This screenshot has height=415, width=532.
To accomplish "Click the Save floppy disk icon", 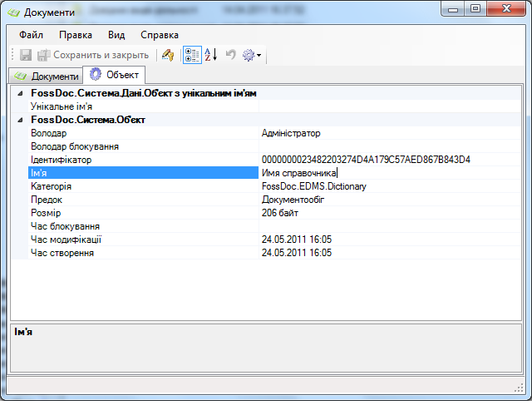I will [x=26, y=55].
